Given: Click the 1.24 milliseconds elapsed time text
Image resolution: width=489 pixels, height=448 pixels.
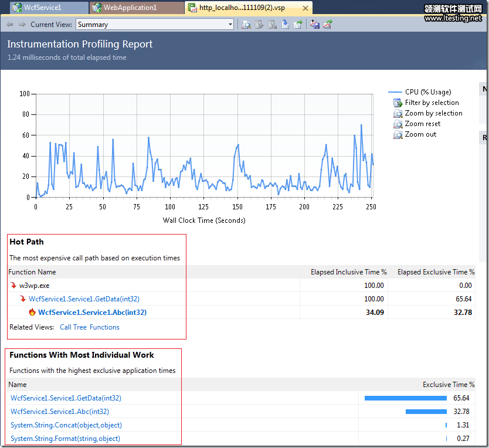Looking at the screenshot, I should [67, 57].
